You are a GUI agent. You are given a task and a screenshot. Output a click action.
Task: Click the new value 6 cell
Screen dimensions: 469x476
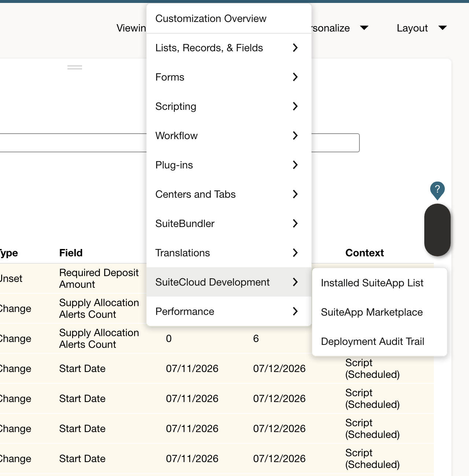tap(256, 339)
